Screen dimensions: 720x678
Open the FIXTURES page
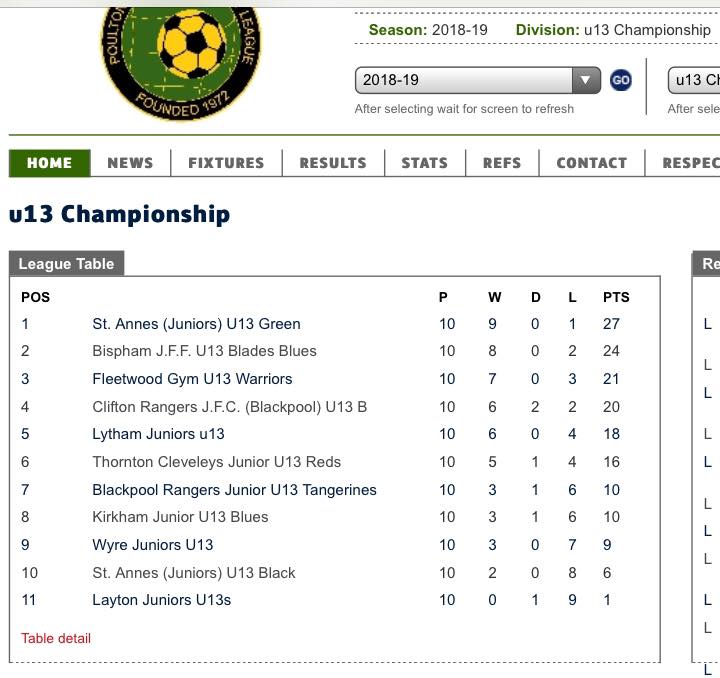(x=226, y=163)
